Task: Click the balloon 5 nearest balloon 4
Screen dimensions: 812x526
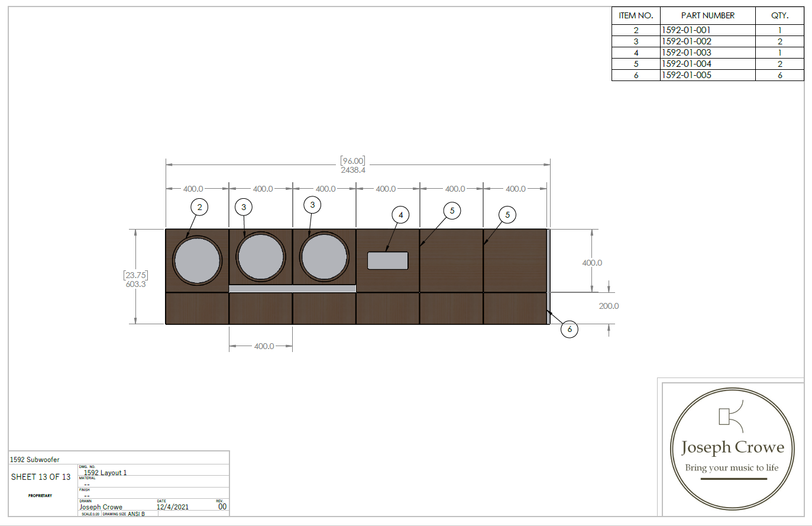Action: [452, 211]
